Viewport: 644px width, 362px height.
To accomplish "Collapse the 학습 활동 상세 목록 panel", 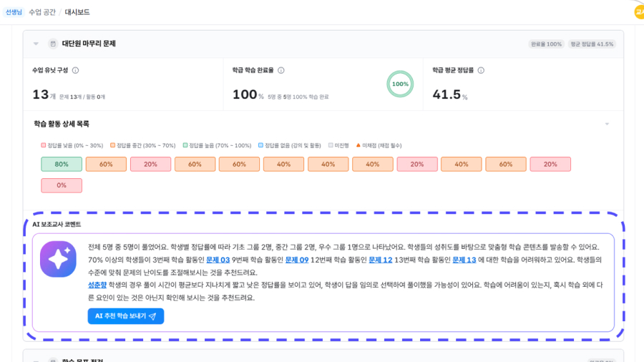I will coord(607,124).
